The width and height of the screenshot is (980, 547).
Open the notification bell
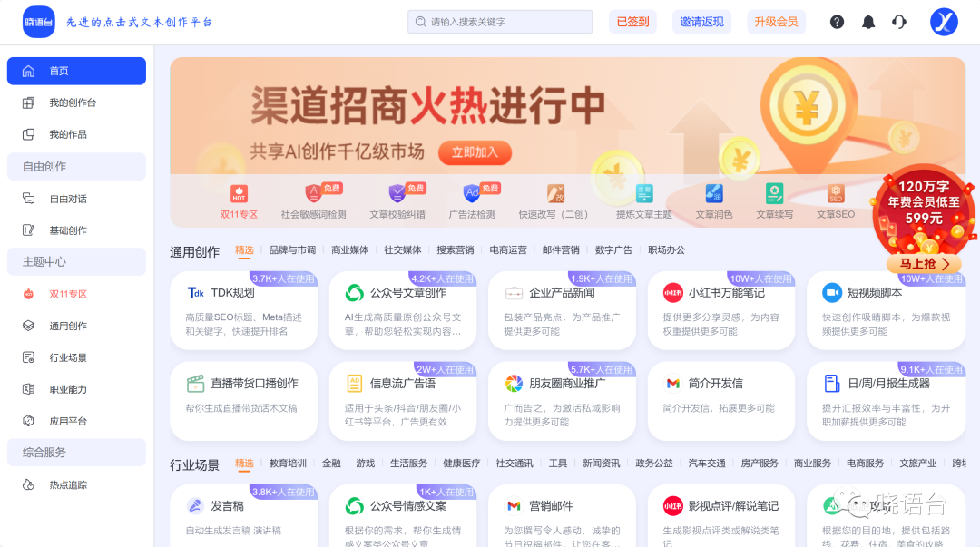[867, 21]
